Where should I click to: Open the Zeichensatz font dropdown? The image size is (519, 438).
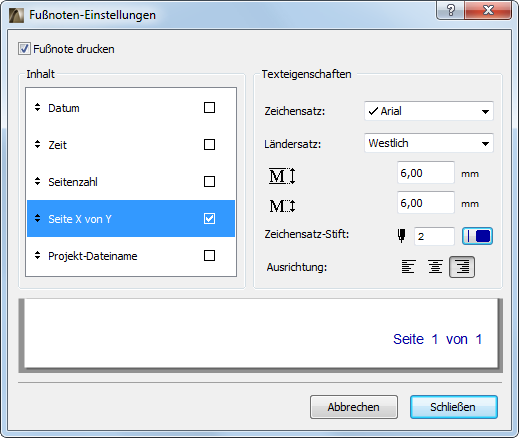(429, 111)
